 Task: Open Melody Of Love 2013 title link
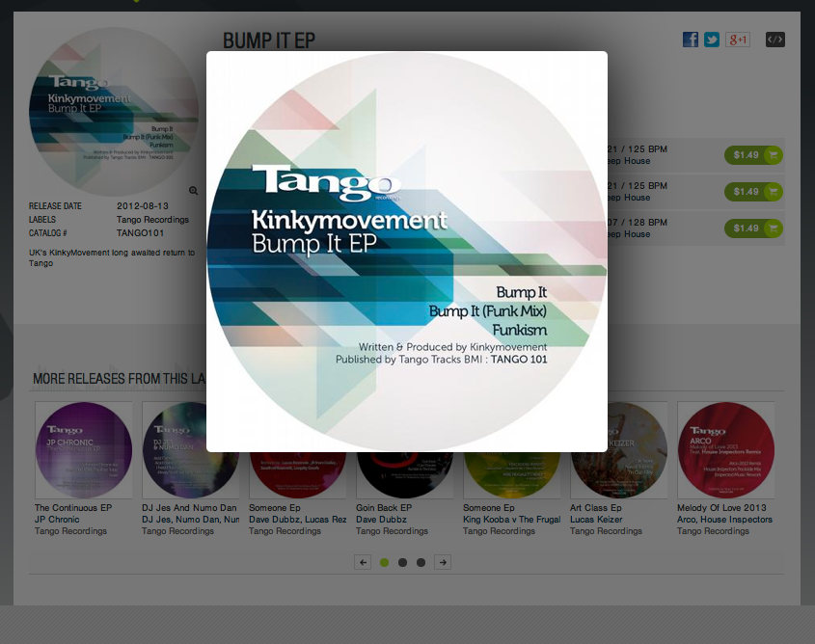coord(721,508)
